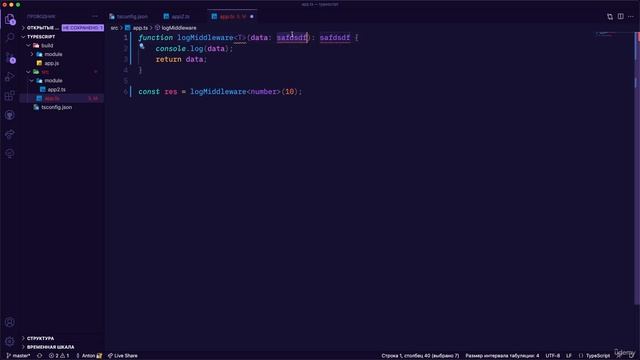Click the src breadcrumb segment
This screenshot has height=360, width=640.
(x=114, y=28)
